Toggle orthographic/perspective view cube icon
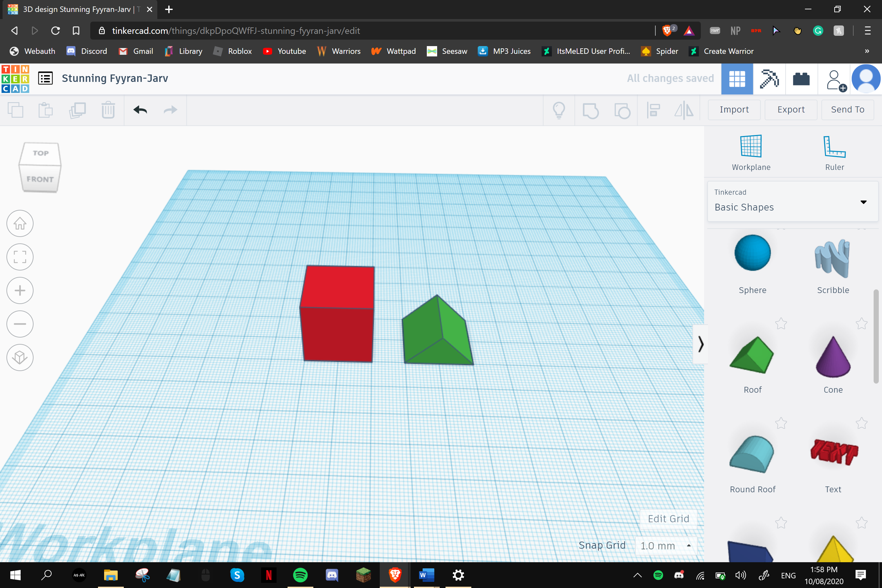This screenshot has height=588, width=882. pyautogui.click(x=20, y=358)
